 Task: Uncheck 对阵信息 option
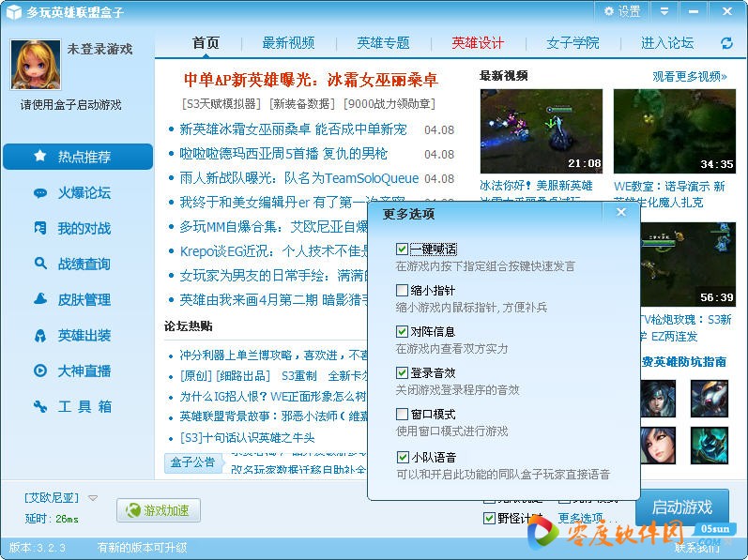pyautogui.click(x=402, y=331)
